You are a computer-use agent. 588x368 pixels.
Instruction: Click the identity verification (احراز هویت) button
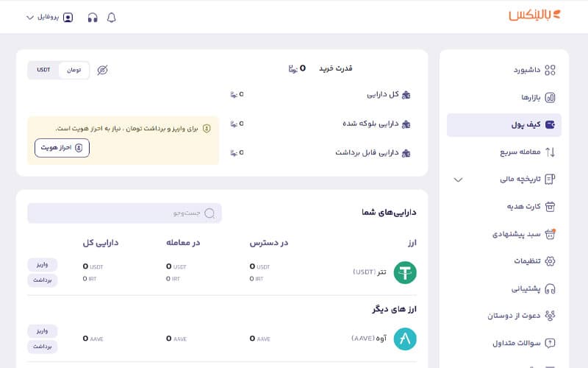pos(62,148)
